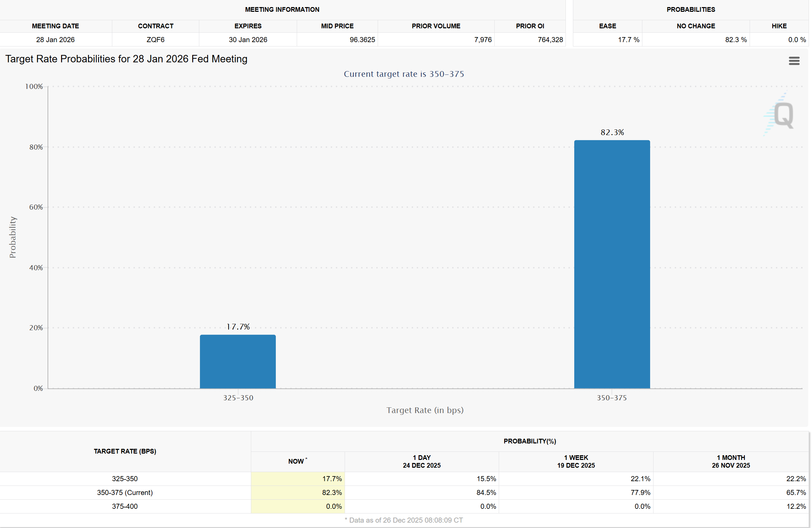The width and height of the screenshot is (812, 528).
Task: Click the 17.7% bar for 325-350
Action: [238, 361]
